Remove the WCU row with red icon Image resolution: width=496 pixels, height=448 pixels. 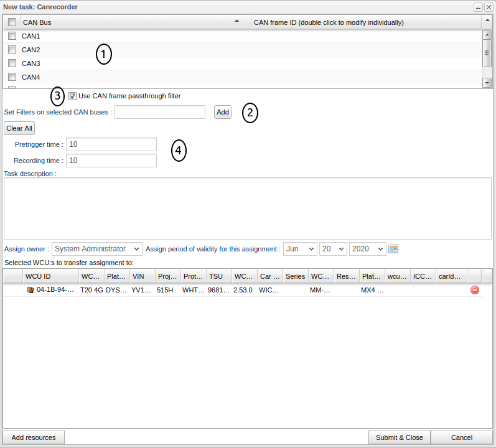click(x=475, y=290)
